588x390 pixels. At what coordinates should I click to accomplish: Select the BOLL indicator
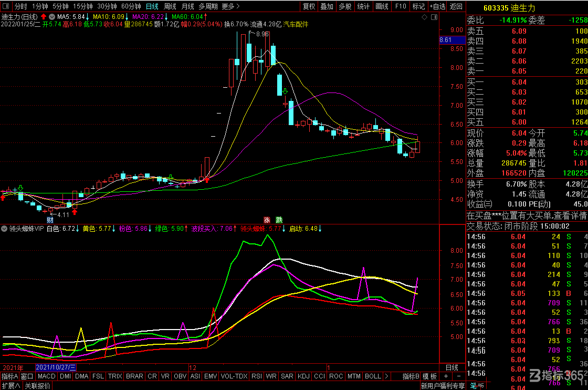[373, 376]
